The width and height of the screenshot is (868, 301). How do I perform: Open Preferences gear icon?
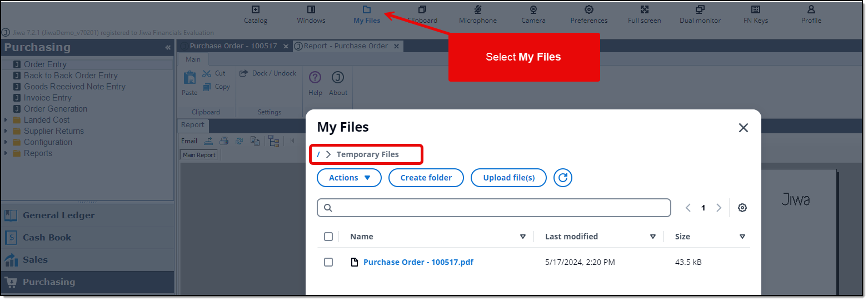[x=589, y=9]
